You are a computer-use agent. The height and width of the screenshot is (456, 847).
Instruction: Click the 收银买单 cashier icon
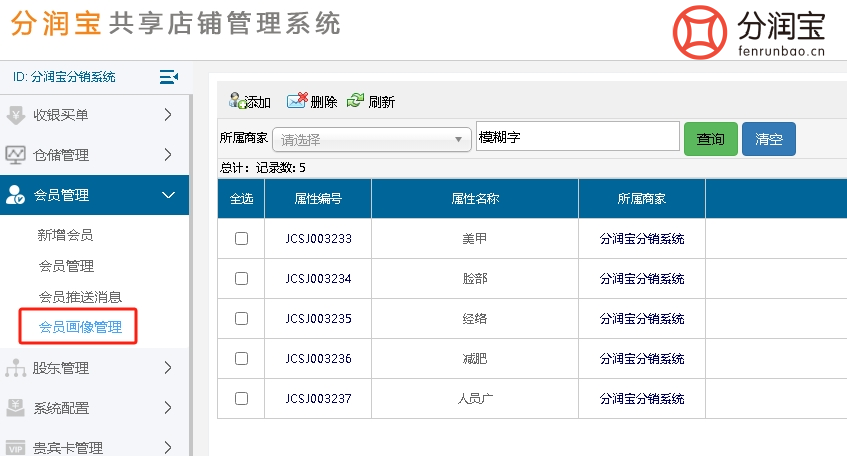coord(15,115)
